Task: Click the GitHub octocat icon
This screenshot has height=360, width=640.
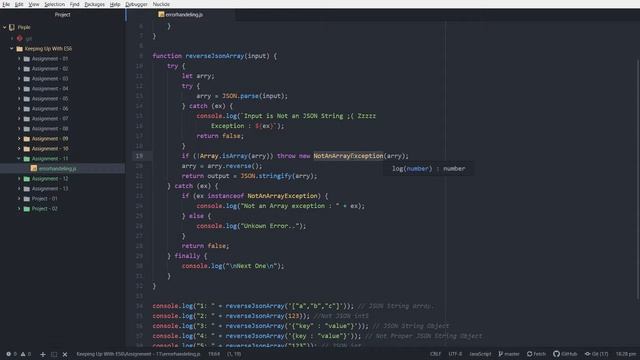Action: (556, 354)
